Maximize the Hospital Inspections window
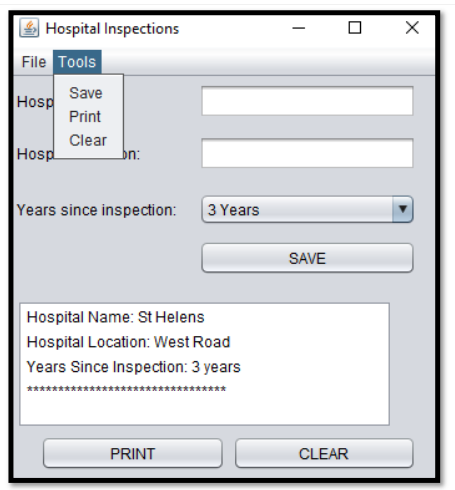 [x=355, y=28]
